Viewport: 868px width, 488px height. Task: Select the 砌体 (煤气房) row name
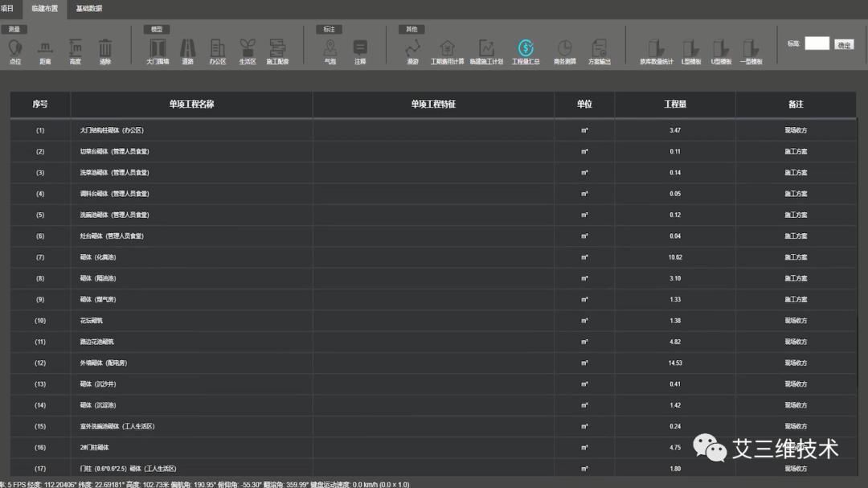(x=98, y=299)
